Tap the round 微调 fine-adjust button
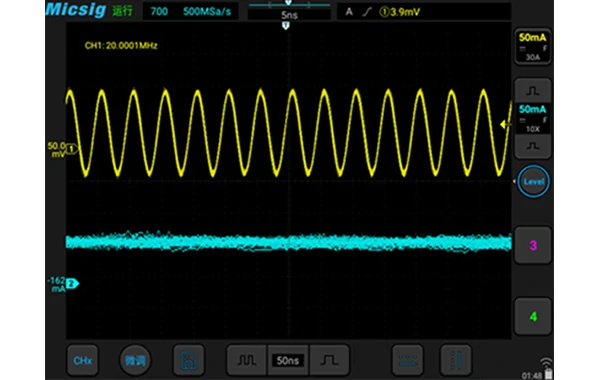This screenshot has width=600, height=380. 135,360
